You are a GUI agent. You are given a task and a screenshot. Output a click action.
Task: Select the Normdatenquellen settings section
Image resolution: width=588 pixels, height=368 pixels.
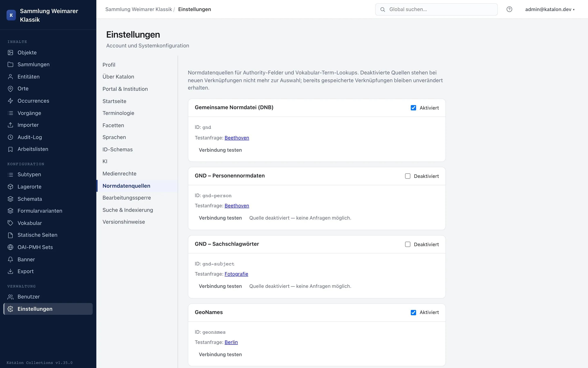coord(137,186)
